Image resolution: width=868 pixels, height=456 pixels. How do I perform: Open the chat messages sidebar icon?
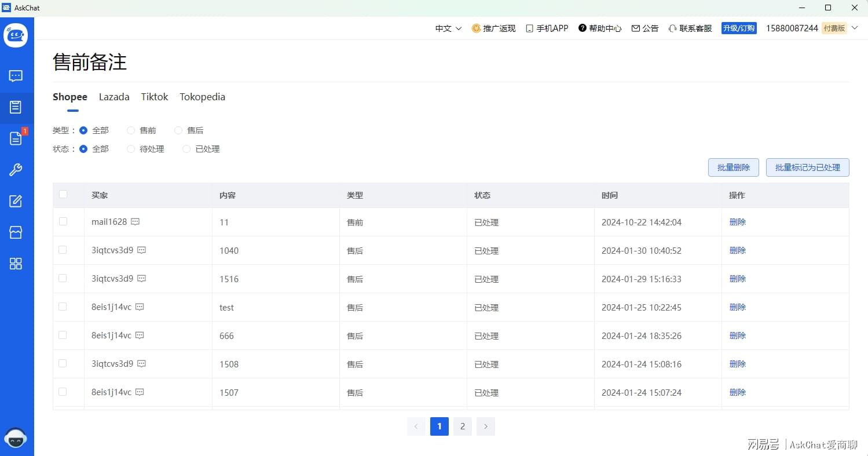click(16, 76)
